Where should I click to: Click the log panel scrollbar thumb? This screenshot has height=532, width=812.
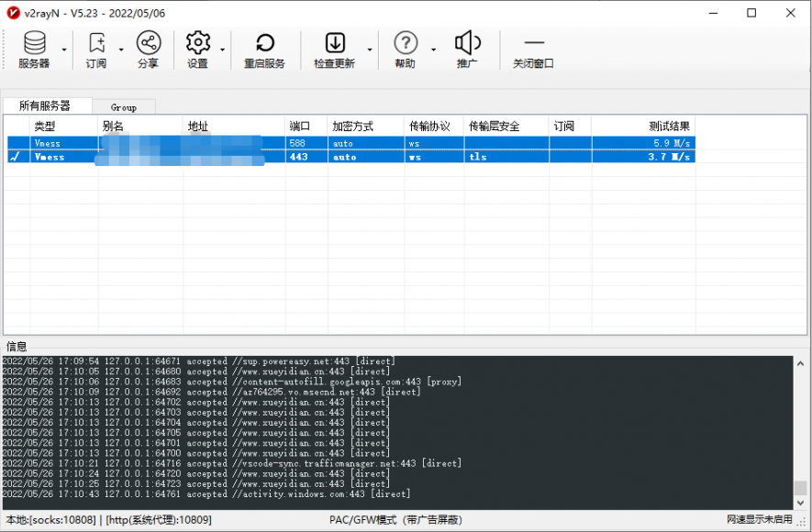pos(800,487)
